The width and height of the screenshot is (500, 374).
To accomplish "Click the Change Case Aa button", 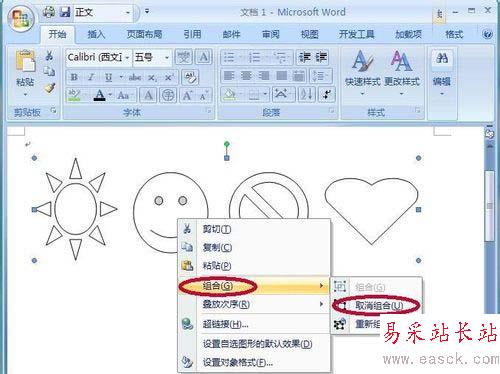I will click(x=123, y=95).
